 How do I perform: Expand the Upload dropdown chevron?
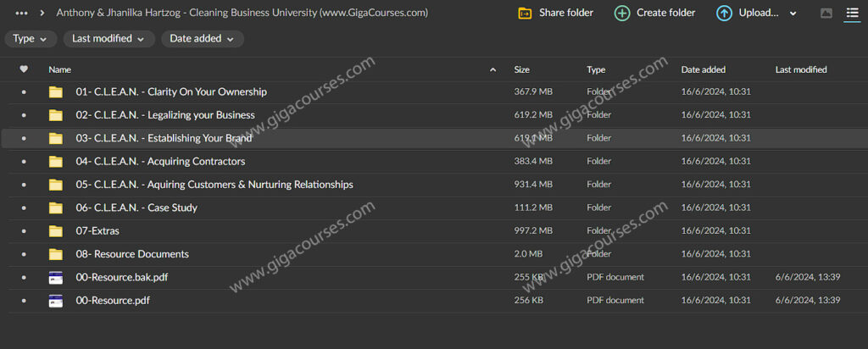click(793, 14)
